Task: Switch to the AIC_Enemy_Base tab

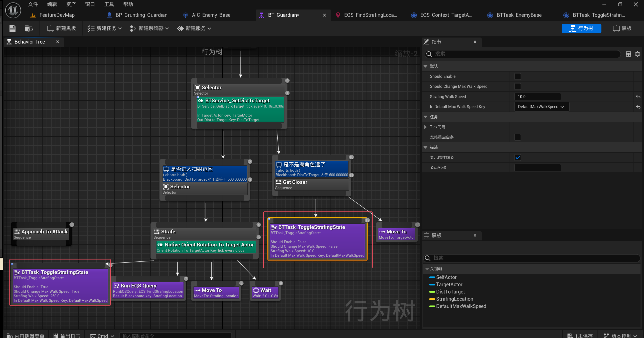Action: 211,15
